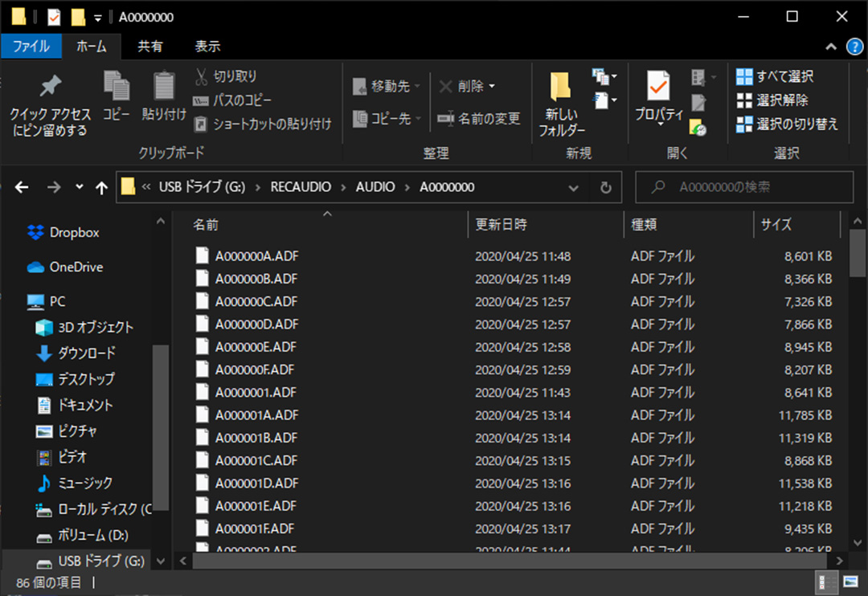Screen dimensions: 868x596
Task: Refresh the folder view
Action: (x=606, y=188)
